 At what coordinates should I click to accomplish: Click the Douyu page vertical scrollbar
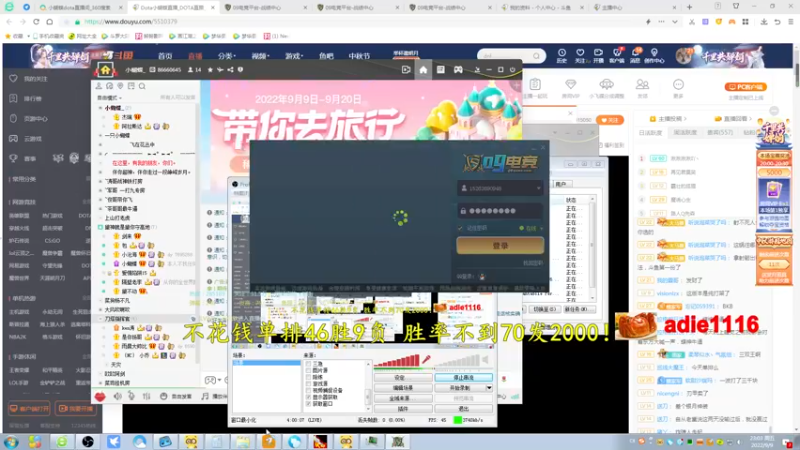796,77
